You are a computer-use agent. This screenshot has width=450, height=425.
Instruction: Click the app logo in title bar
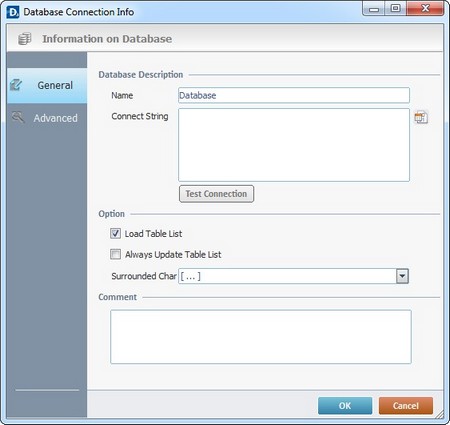(13, 12)
